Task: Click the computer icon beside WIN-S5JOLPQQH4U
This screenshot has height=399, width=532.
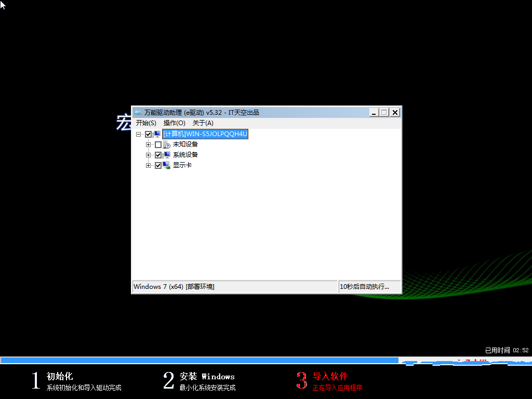Action: point(157,134)
